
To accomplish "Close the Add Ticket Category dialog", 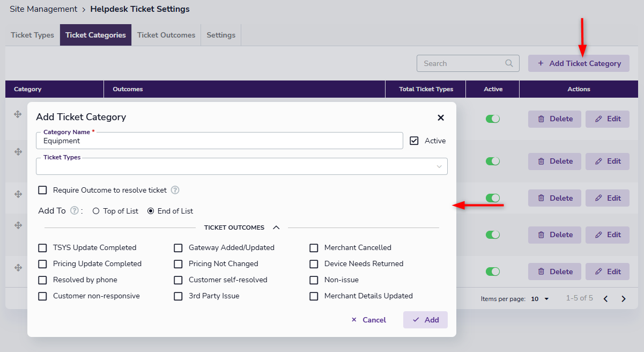I will coord(441,118).
